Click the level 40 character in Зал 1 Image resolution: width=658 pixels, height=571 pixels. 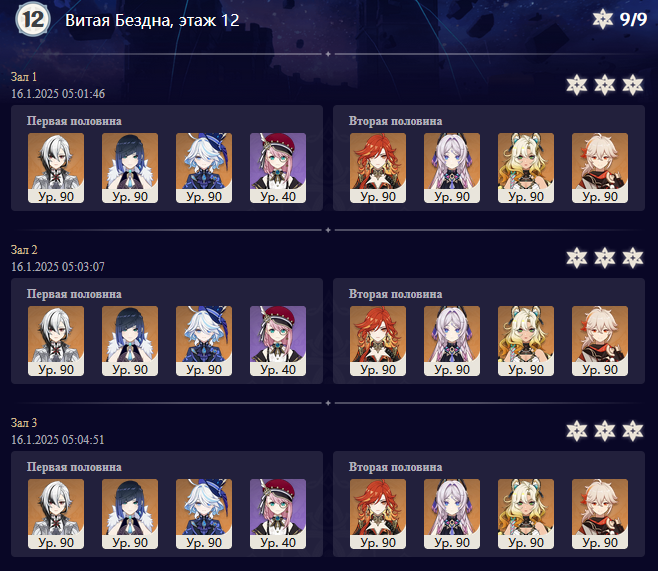(x=278, y=168)
